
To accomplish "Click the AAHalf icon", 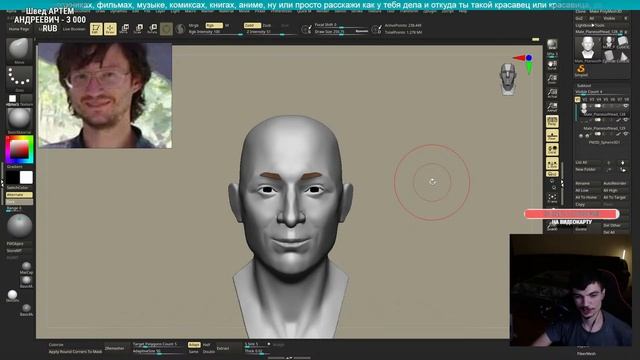I will (x=552, y=107).
